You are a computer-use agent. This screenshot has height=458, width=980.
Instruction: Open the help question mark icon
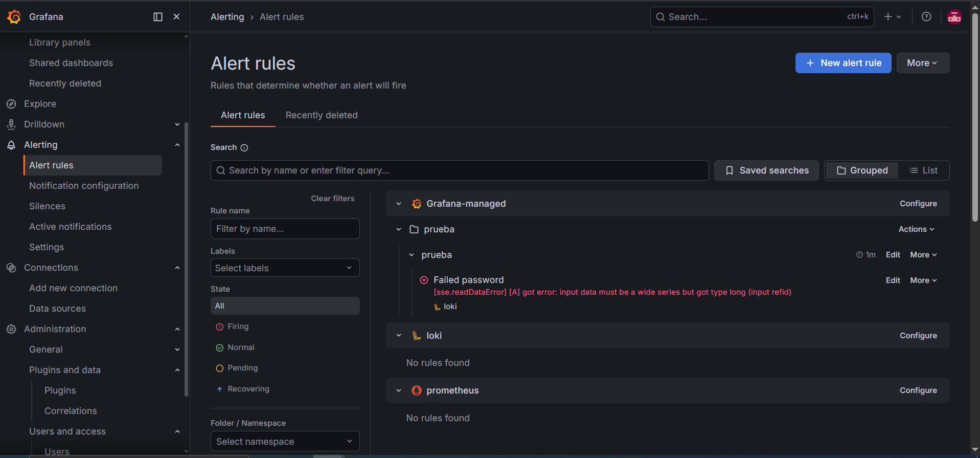coord(926,17)
